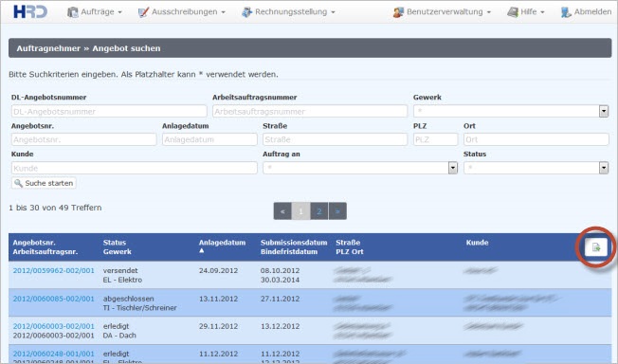Screen dimensions: 618x364
Task: Click the Benutzerverwaltung user icon
Action: pyautogui.click(x=398, y=12)
